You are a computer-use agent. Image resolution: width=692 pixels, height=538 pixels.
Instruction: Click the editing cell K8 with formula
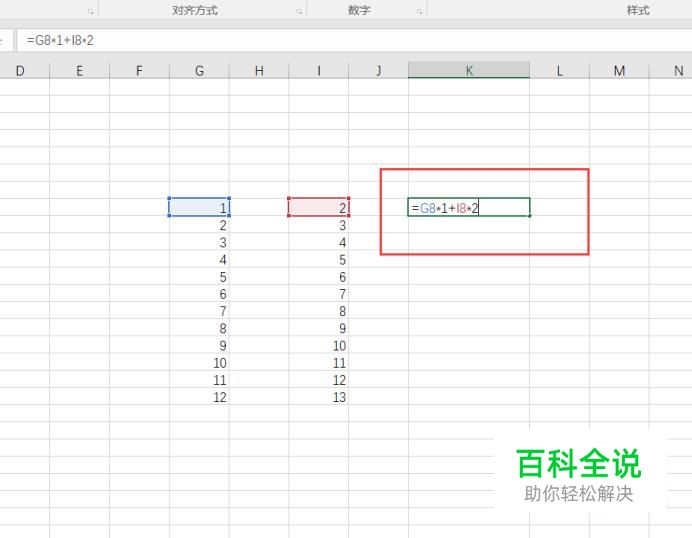[x=469, y=207]
